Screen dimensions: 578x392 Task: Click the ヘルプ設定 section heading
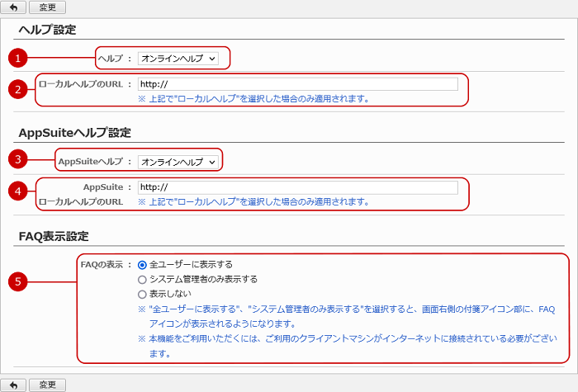pyautogui.click(x=47, y=31)
